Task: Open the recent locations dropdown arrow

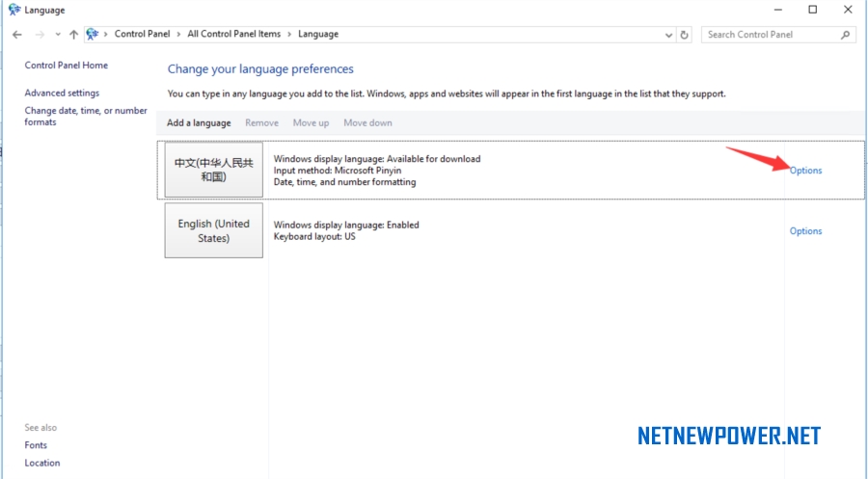Action: point(58,35)
